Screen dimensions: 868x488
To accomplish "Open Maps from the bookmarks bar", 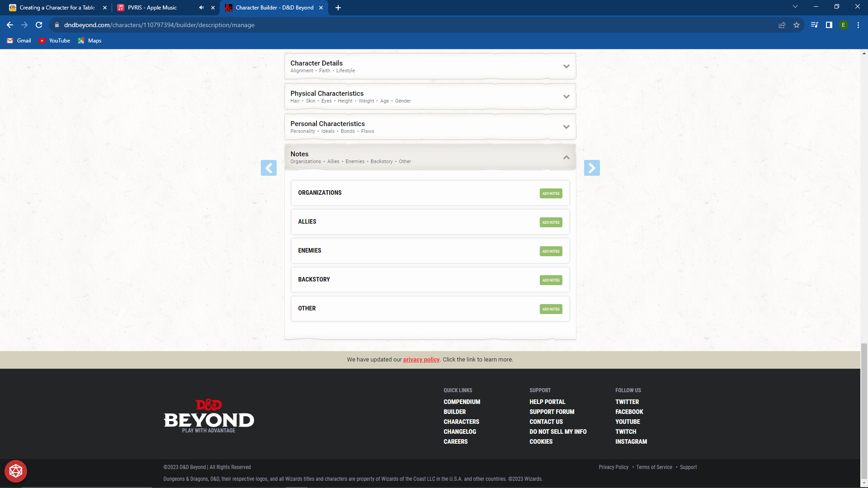I will [x=90, y=41].
